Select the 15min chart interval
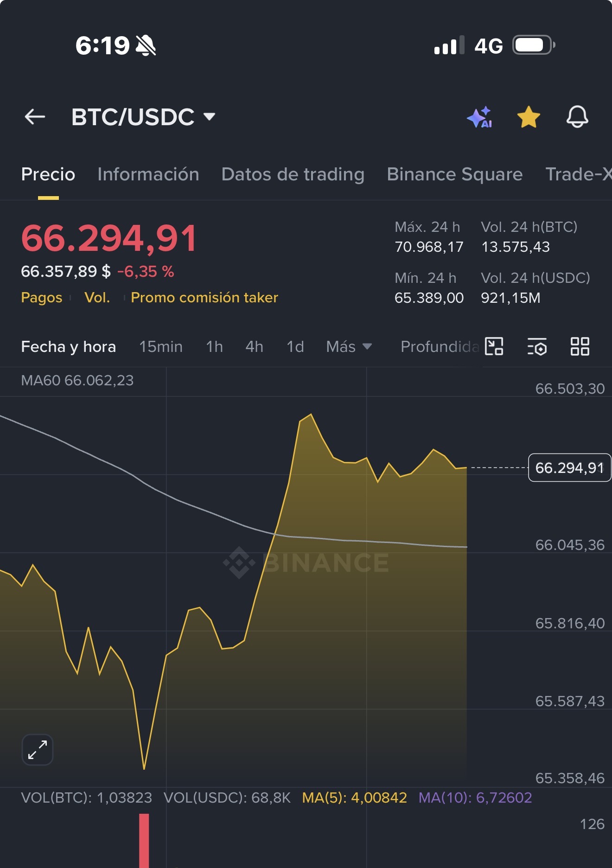The width and height of the screenshot is (612, 868). pyautogui.click(x=161, y=347)
